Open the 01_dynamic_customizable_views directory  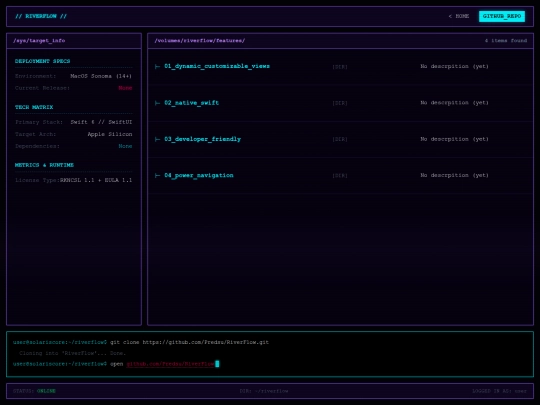217,66
